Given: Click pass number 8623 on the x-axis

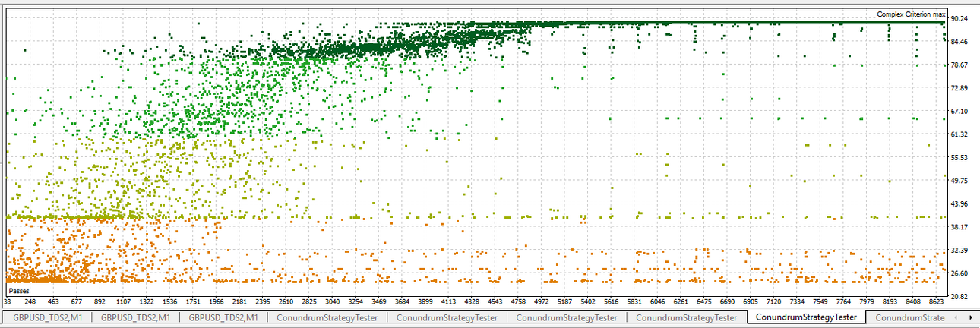Looking at the screenshot, I should coord(937,302).
